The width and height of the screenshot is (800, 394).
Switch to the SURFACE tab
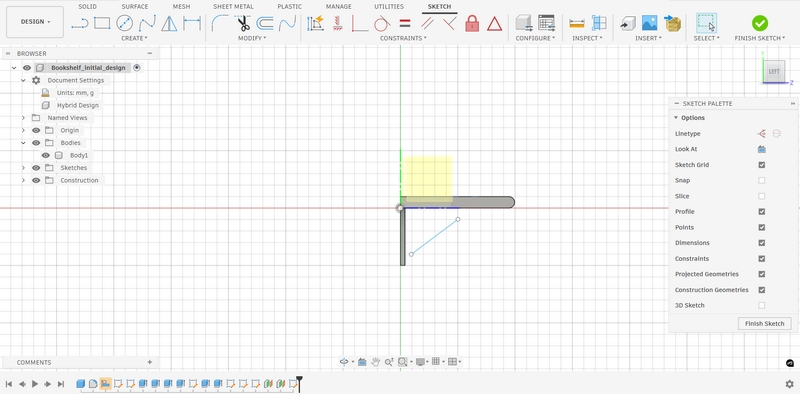135,7
